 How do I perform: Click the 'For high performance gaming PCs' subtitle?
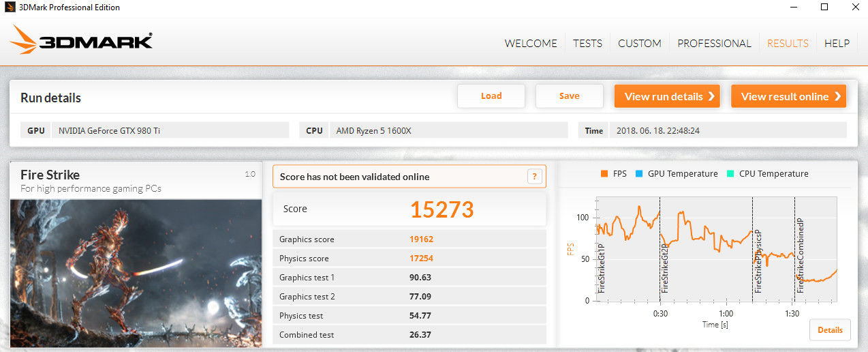(91, 188)
